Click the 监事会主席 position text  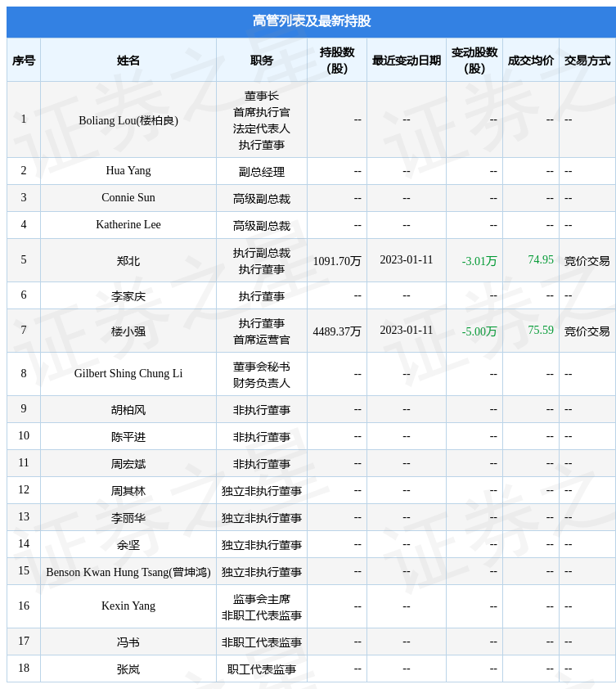pos(262,599)
